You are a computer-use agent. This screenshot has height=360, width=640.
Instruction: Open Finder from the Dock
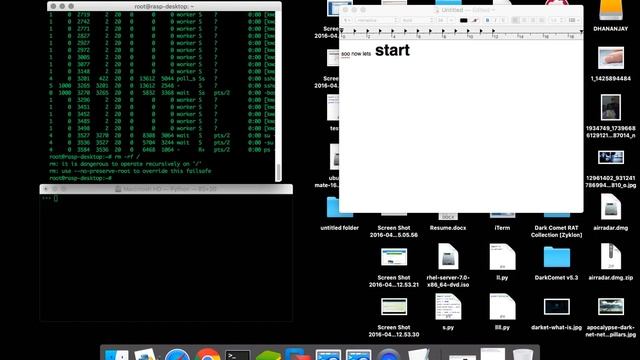(116, 354)
